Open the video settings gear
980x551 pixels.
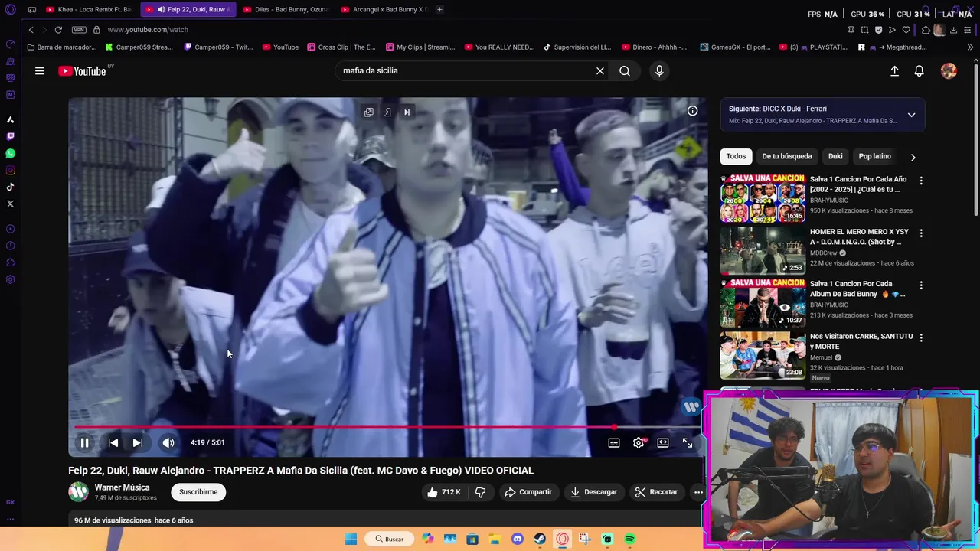639,442
